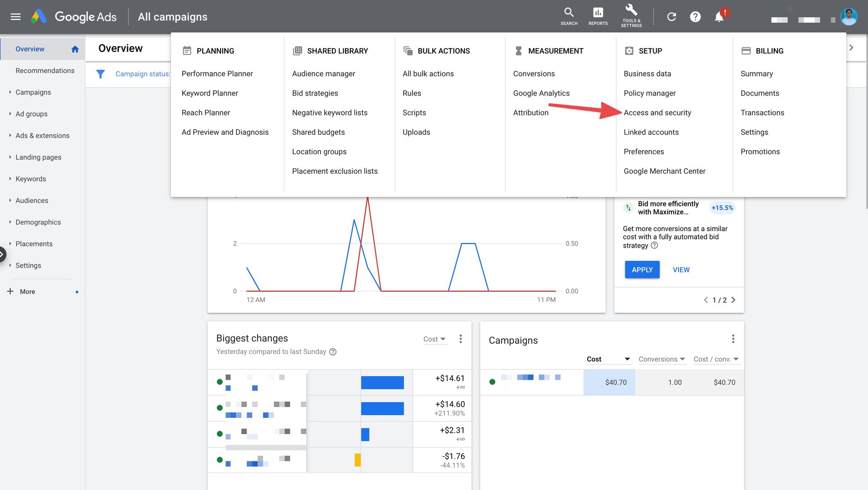This screenshot has width=868, height=490.
Task: Click the APPLY button
Action: (642, 270)
